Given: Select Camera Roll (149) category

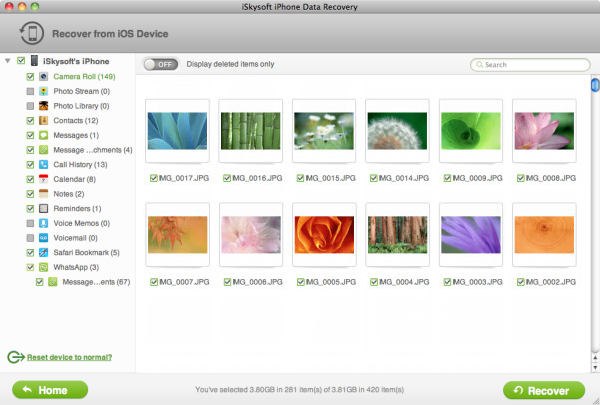Looking at the screenshot, I should coord(84,77).
